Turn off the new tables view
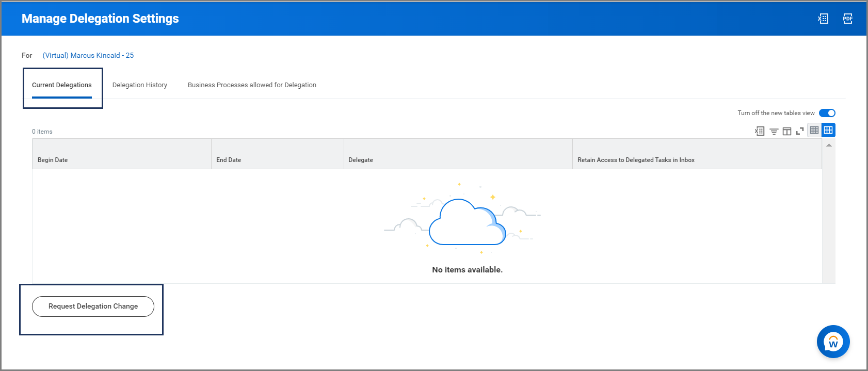The height and width of the screenshot is (371, 868). [x=827, y=113]
